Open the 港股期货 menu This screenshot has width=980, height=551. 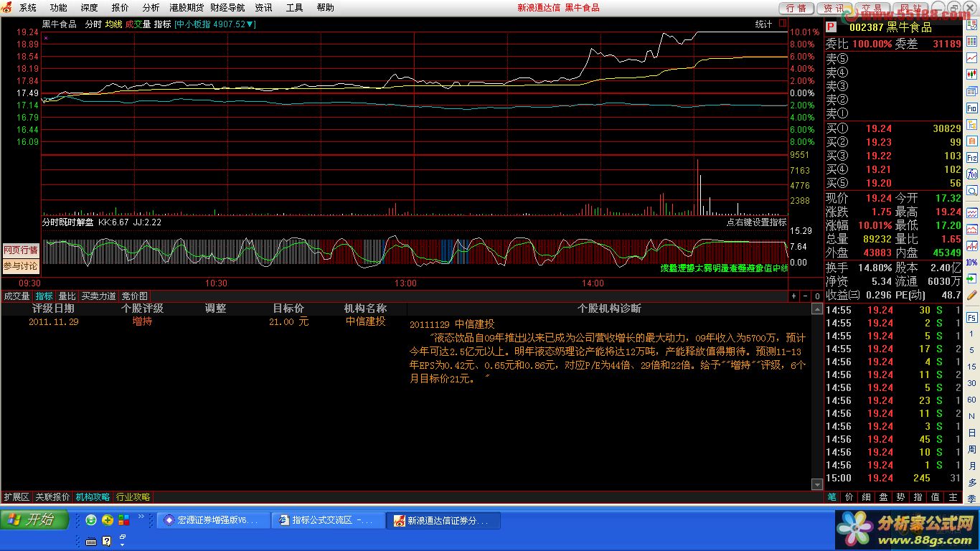186,8
